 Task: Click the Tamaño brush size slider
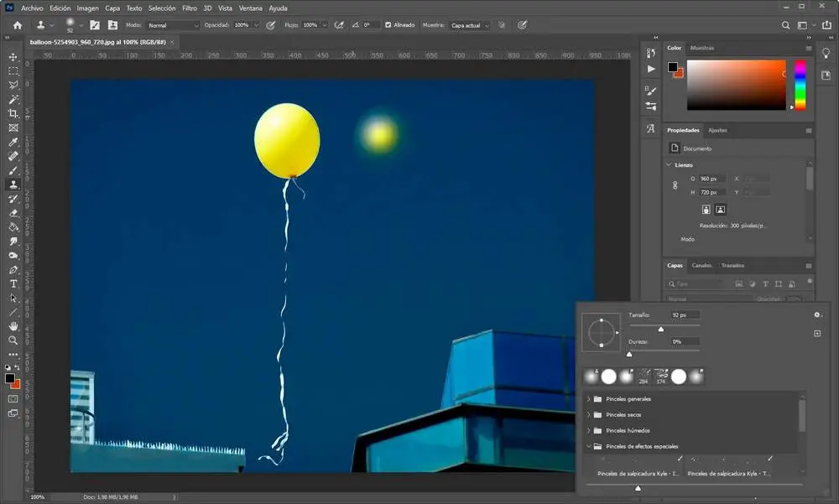coord(661,329)
